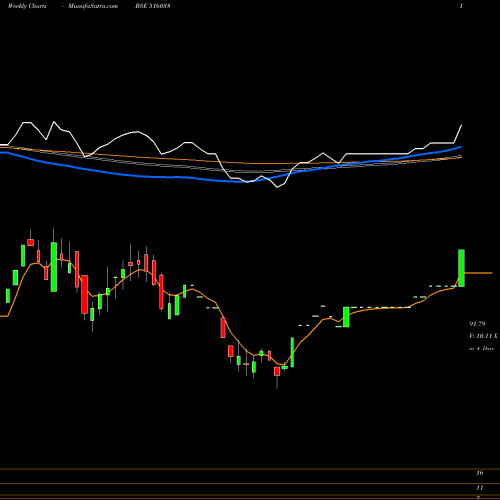Click the "91.79" price value

pos(477,324)
